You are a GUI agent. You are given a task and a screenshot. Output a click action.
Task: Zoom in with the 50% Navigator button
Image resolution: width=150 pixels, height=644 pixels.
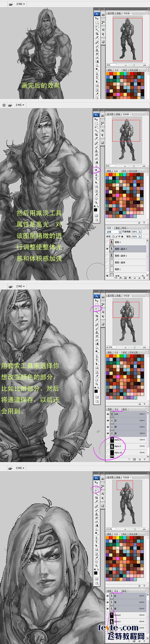(144, 166)
